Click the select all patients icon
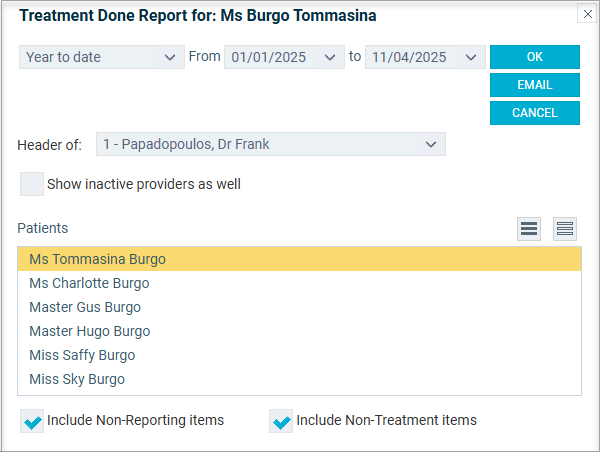The width and height of the screenshot is (600, 452). coord(529,229)
